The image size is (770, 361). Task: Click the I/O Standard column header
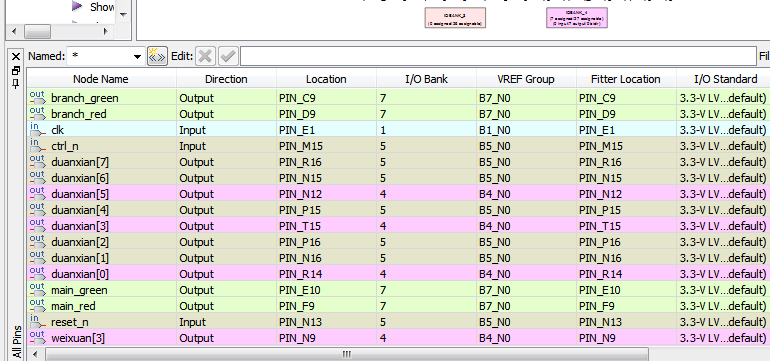pos(725,79)
